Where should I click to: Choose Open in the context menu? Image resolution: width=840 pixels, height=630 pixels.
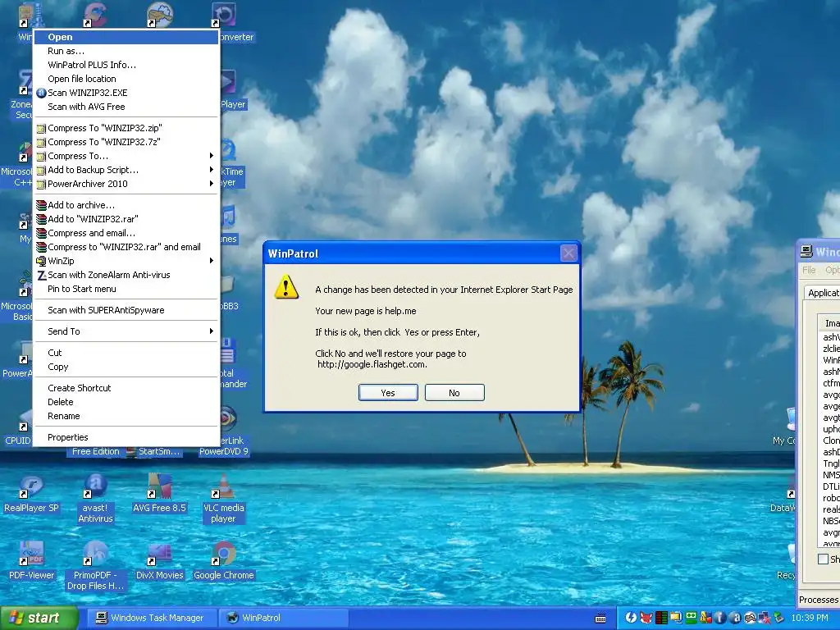(x=126, y=37)
